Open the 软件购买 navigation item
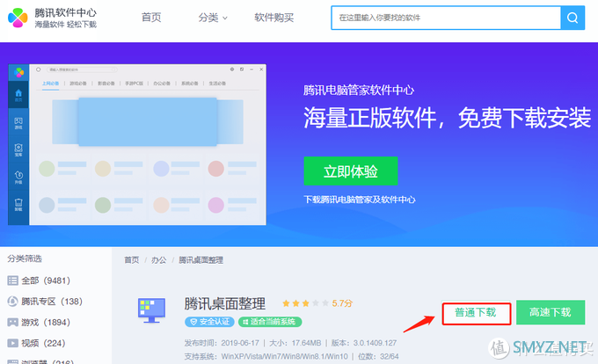This screenshot has height=364, width=598. (273, 18)
